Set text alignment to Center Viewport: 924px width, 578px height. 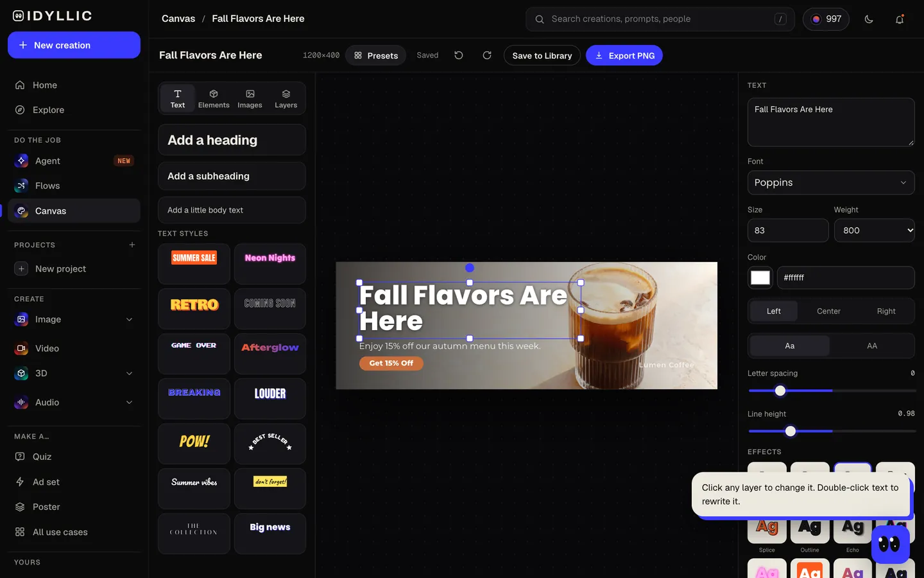point(828,311)
